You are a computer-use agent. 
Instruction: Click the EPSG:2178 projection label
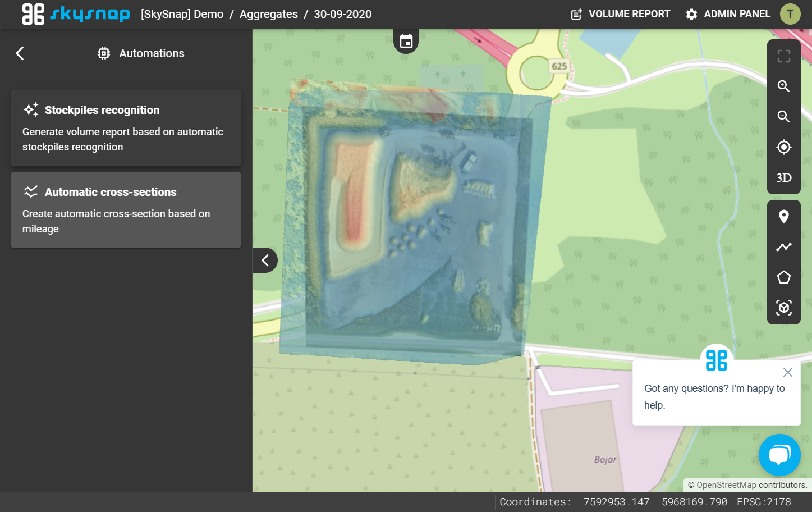pos(764,502)
